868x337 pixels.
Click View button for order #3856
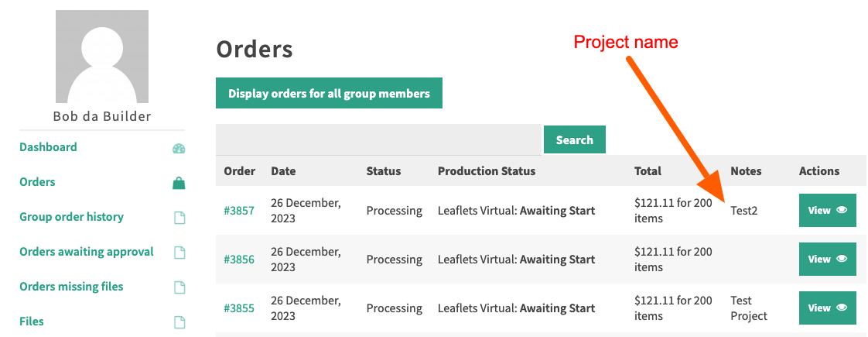coord(827,259)
